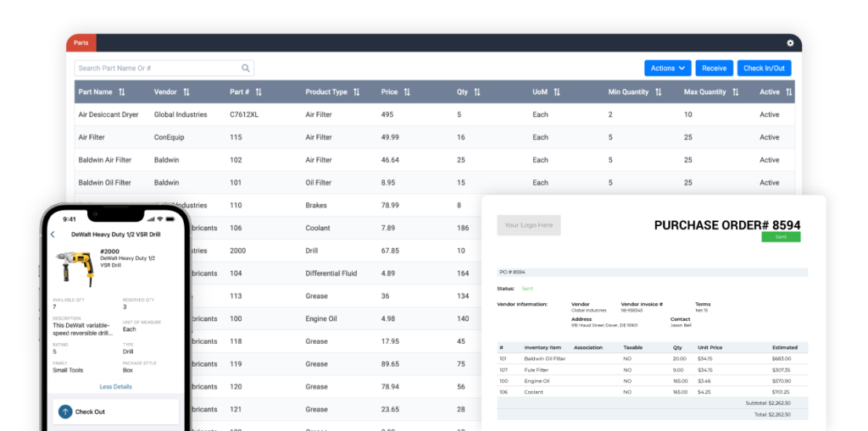Click price 67.85 for the Drill

click(x=390, y=251)
